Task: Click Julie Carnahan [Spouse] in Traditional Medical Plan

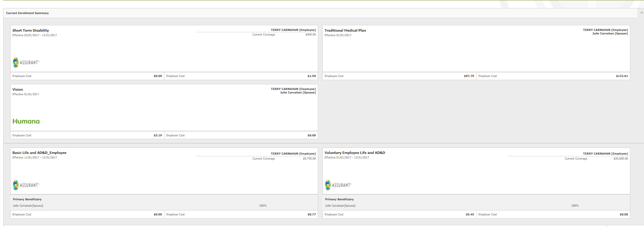Action: pos(610,34)
